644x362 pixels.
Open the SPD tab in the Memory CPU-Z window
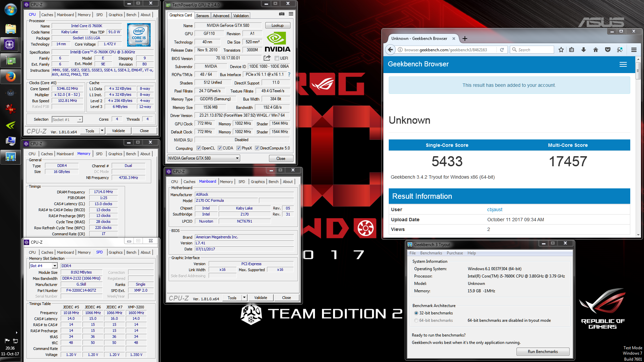click(99, 154)
